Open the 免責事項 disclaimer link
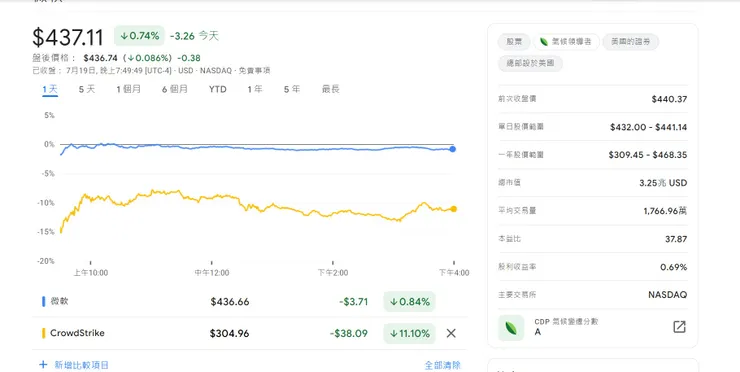The height and width of the screenshot is (372, 740). [254, 71]
